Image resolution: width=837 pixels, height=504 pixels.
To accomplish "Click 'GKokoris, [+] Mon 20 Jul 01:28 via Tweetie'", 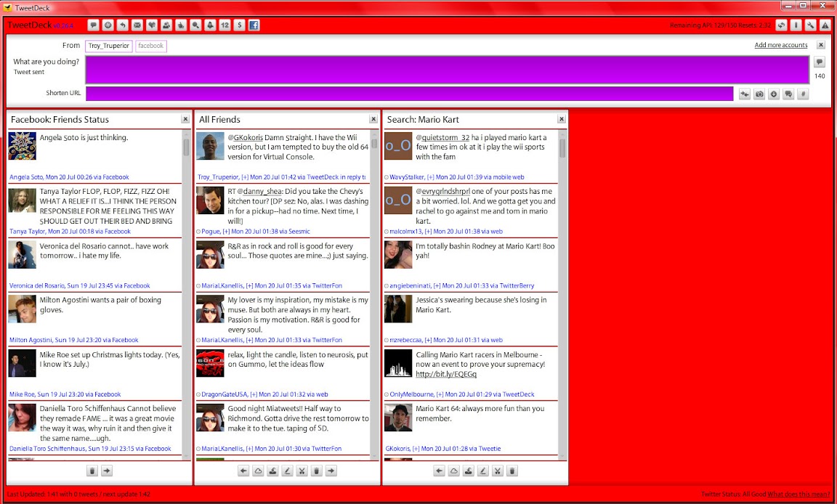I will (443, 449).
